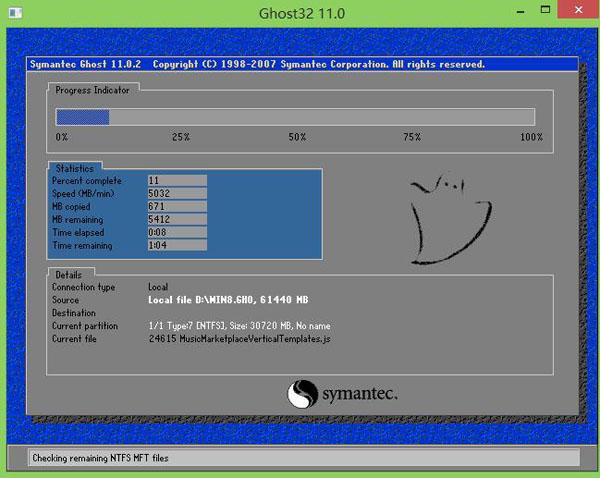Screen dimensions: 600x478
Task: Select the MB copied value 671
Action: click(177, 206)
